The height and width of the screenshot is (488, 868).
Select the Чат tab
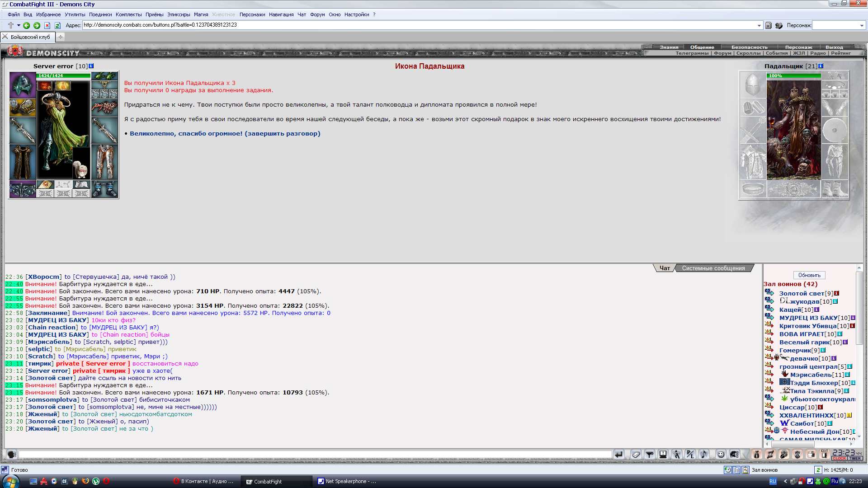click(x=665, y=268)
